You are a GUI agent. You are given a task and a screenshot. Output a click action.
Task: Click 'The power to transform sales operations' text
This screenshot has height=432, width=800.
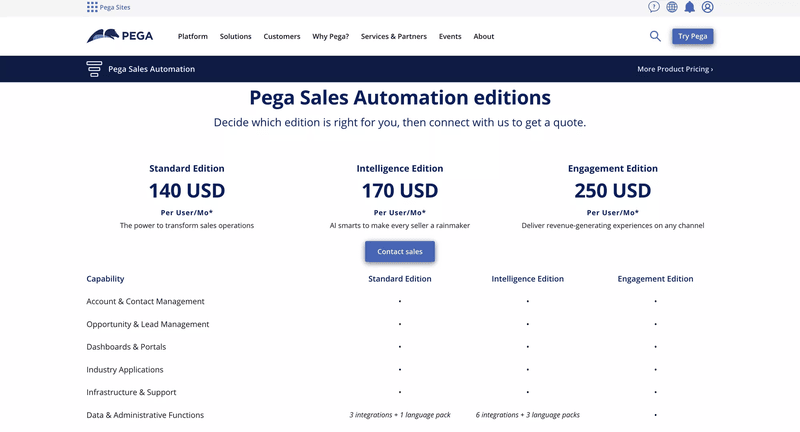[187, 225]
